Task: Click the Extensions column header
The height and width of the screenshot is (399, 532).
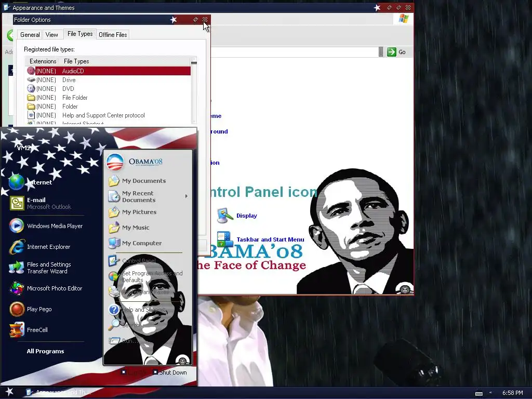Action: 43,61
